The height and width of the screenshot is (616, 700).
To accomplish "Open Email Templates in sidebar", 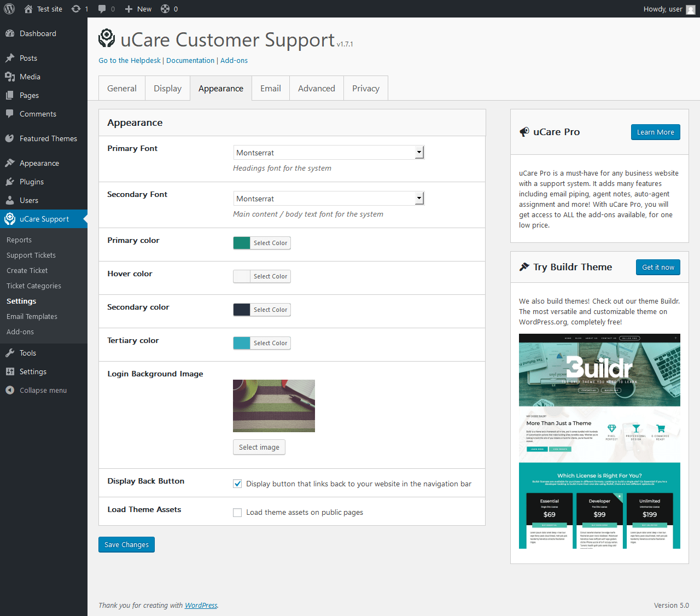I will click(32, 317).
